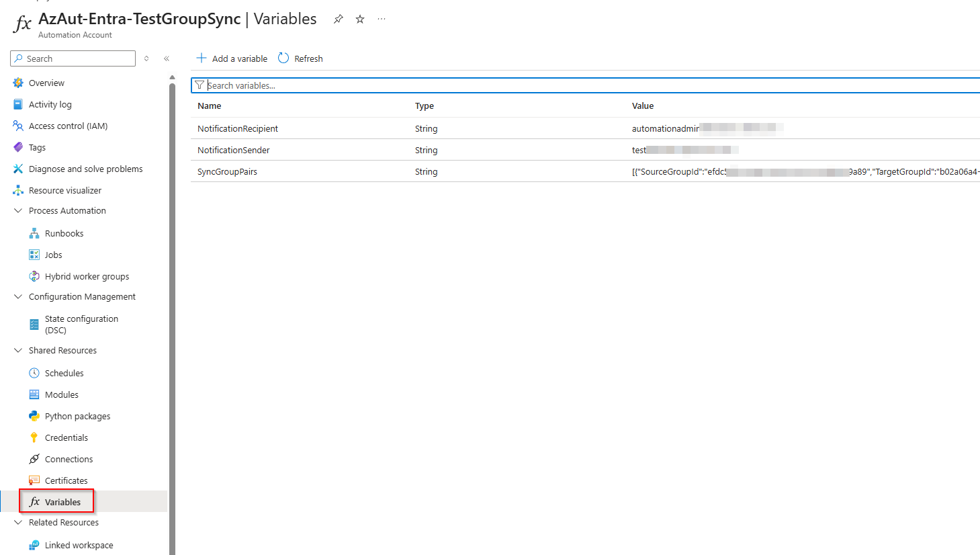Open Diagnose and solve problems

tap(85, 169)
